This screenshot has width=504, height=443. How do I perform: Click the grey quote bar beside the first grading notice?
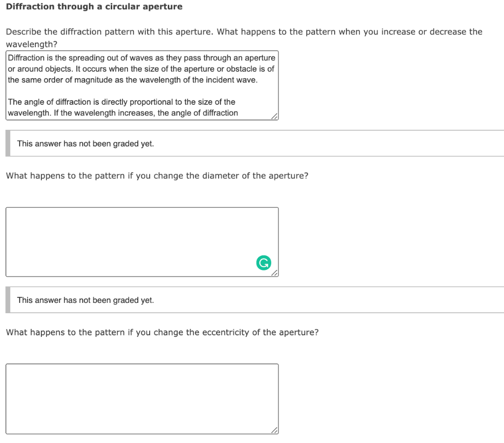(x=7, y=143)
